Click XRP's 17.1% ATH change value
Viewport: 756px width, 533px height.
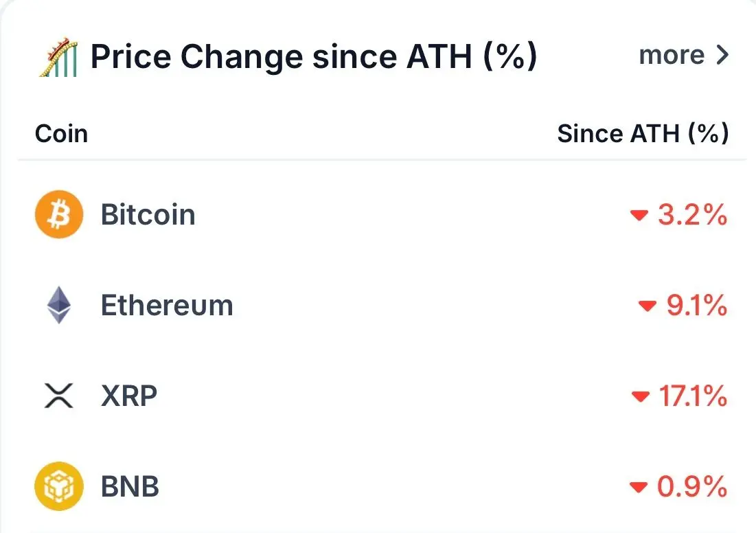[692, 396]
